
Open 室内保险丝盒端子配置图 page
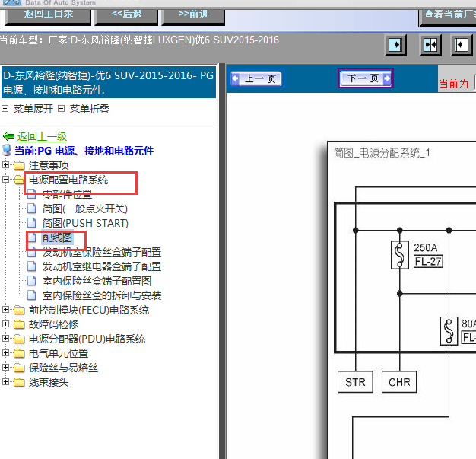pos(97,281)
